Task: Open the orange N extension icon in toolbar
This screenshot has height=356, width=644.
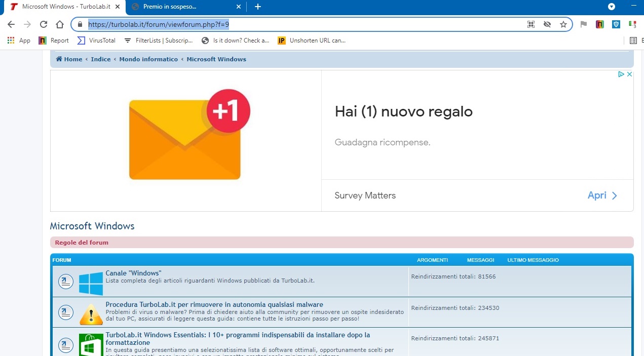Action: [x=600, y=24]
